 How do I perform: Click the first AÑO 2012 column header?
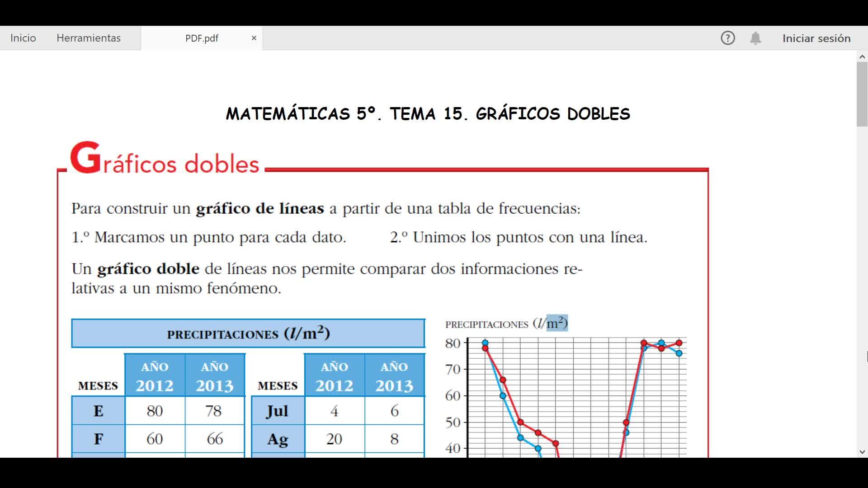155,376
